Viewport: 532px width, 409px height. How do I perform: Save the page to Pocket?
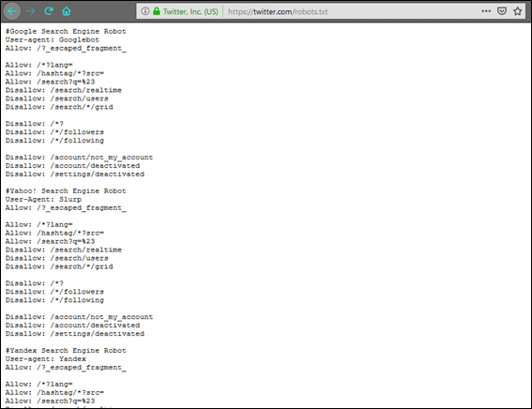click(502, 11)
